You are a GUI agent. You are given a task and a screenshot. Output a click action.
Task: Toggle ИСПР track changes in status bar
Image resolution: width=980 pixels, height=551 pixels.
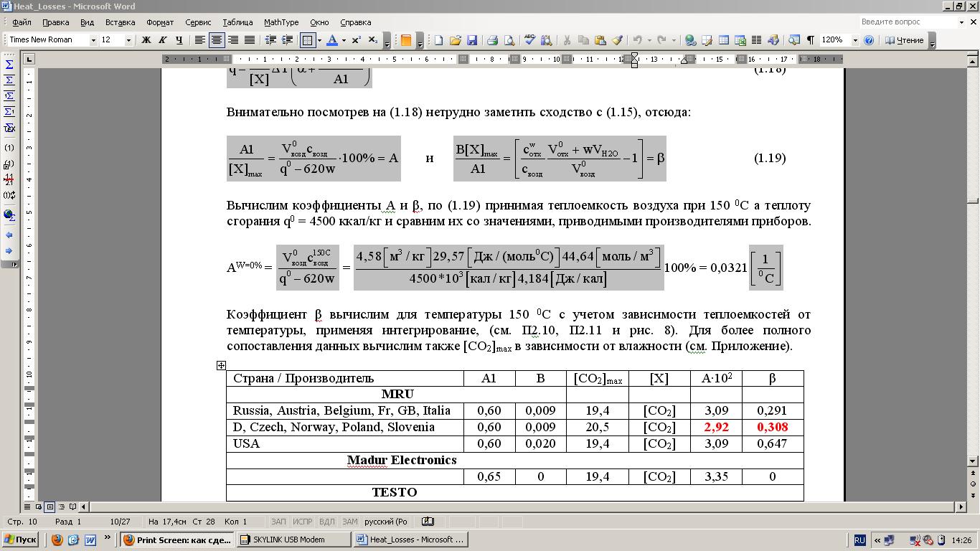(x=302, y=522)
